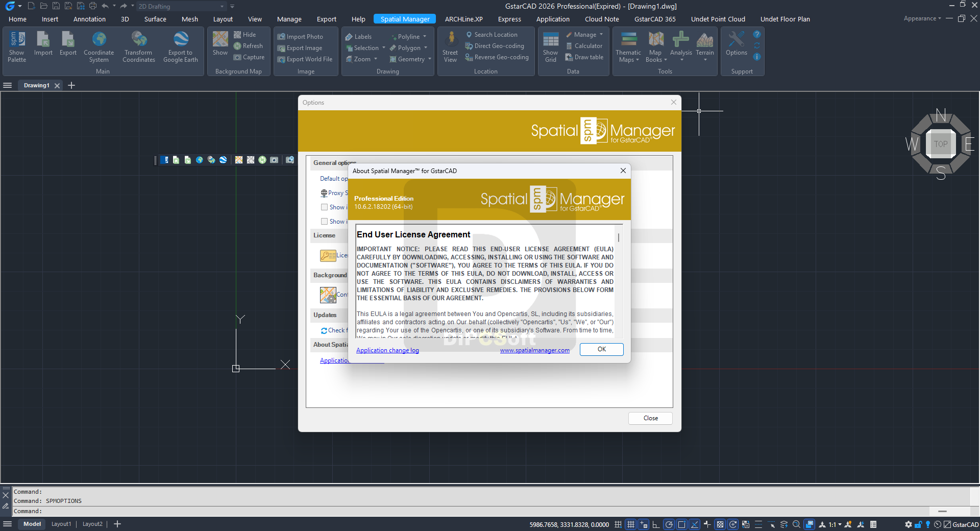The image size is (980, 531).
Task: Close the About Spatial Manager dialog
Action: point(623,171)
